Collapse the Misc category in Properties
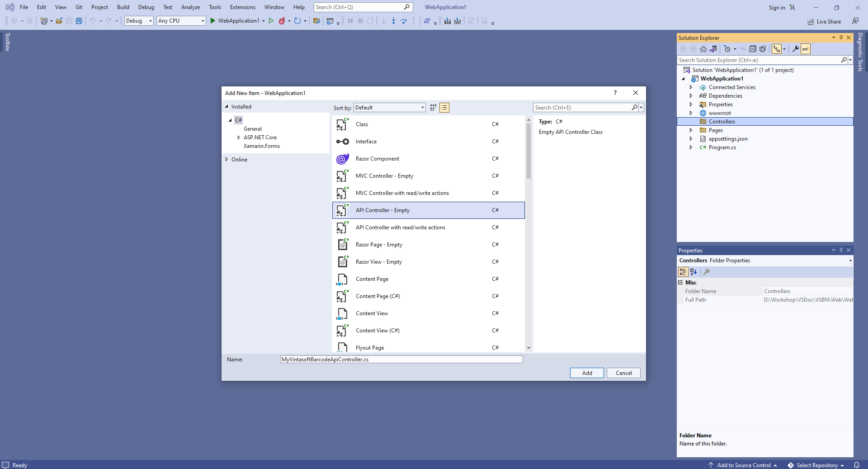Screen dimensions: 868x469 click(680, 283)
